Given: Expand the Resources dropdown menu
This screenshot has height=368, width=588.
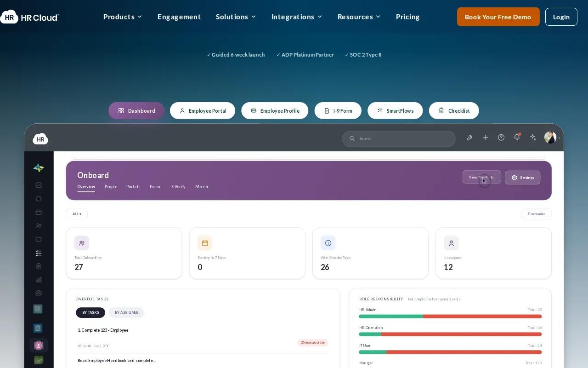Looking at the screenshot, I should click(359, 17).
